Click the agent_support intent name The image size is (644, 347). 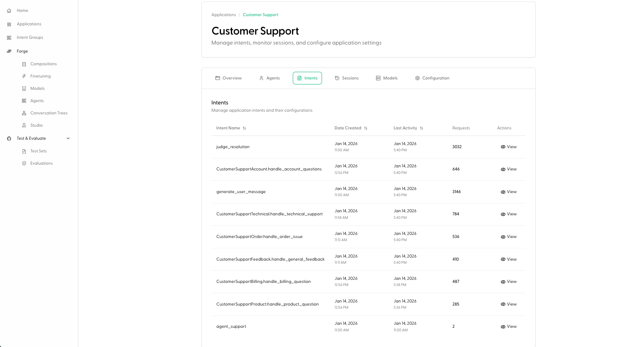tap(231, 327)
